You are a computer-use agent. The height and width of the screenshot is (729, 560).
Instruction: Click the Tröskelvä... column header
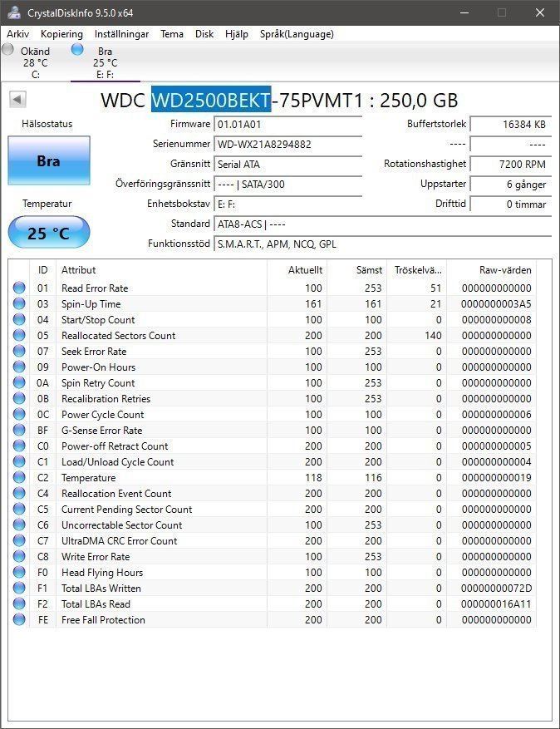(x=417, y=269)
